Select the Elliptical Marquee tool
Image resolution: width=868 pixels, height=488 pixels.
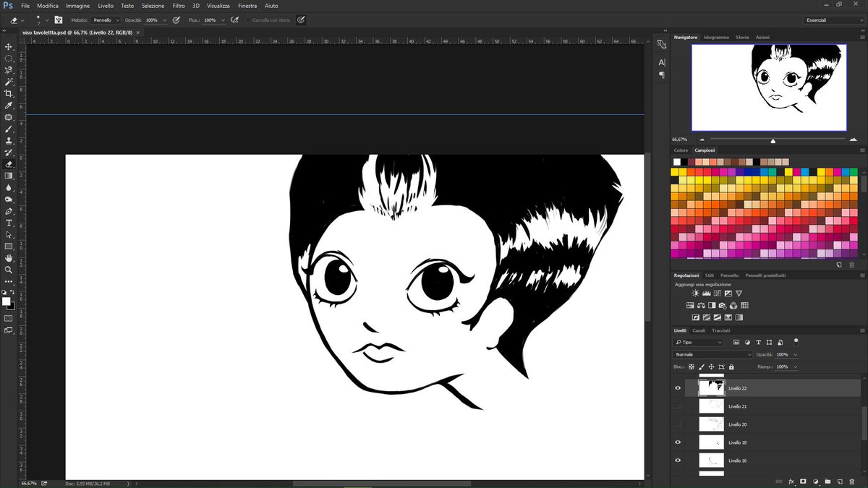(9, 59)
